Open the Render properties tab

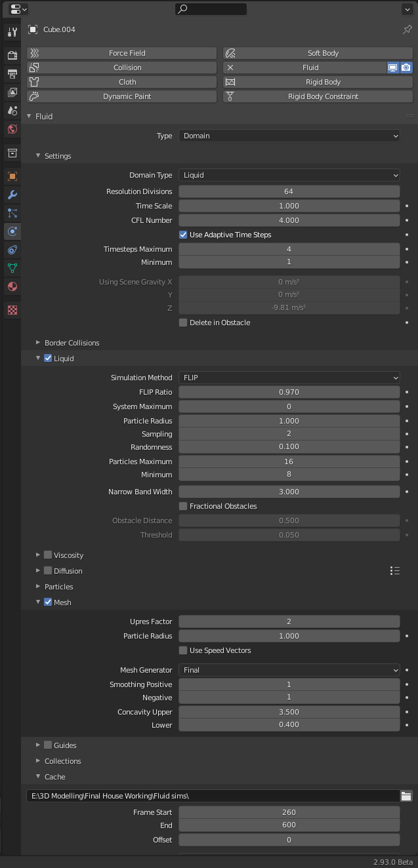12,56
